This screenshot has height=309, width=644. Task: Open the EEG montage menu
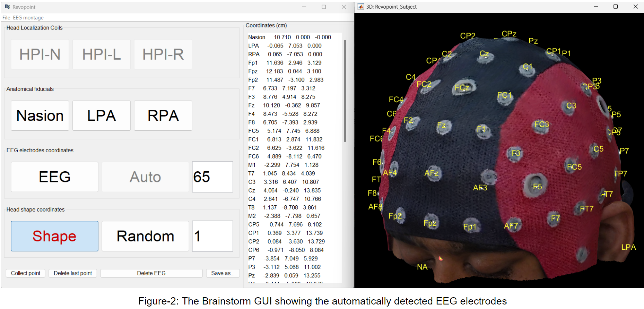pyautogui.click(x=28, y=18)
